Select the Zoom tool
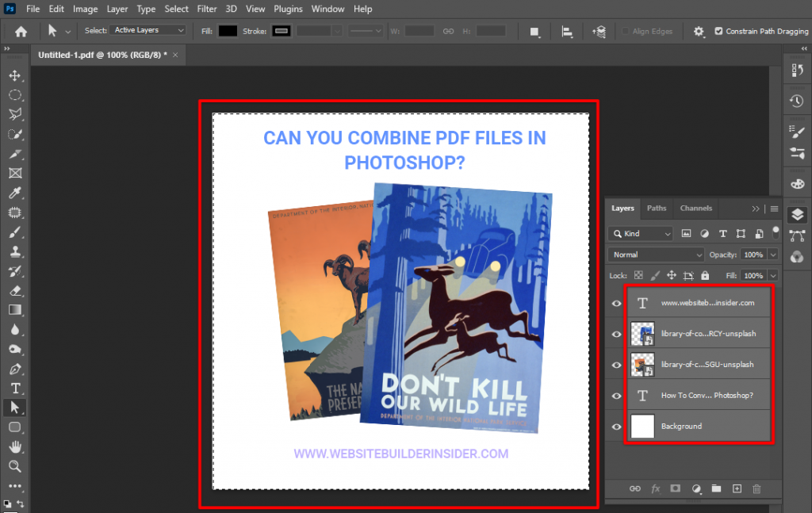Viewport: 812px width, 513px height. pos(14,466)
